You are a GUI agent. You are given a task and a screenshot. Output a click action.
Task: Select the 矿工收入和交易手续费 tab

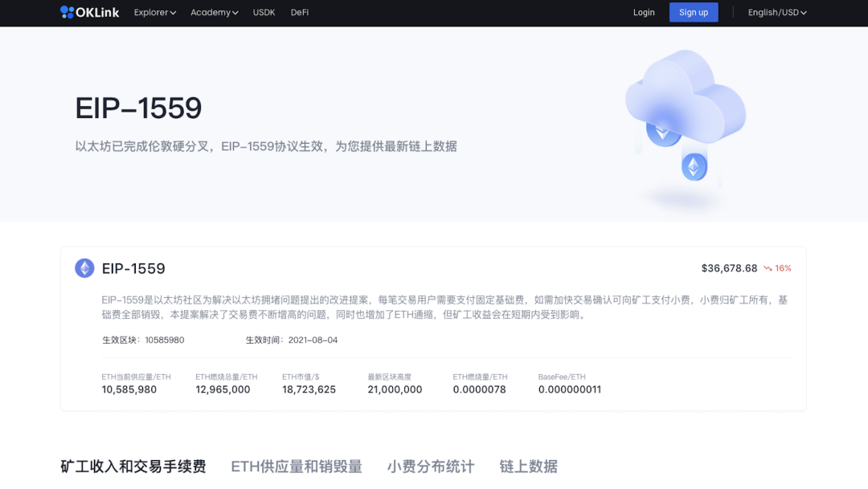(x=133, y=467)
